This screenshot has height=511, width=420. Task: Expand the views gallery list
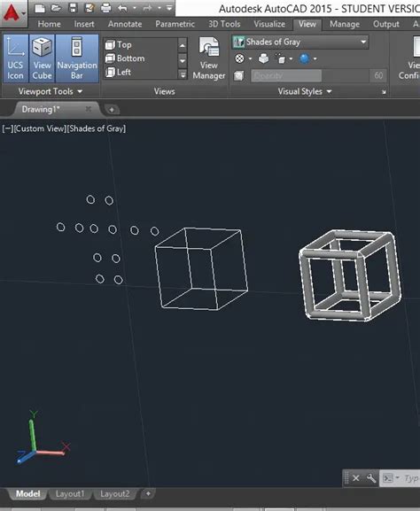point(183,75)
